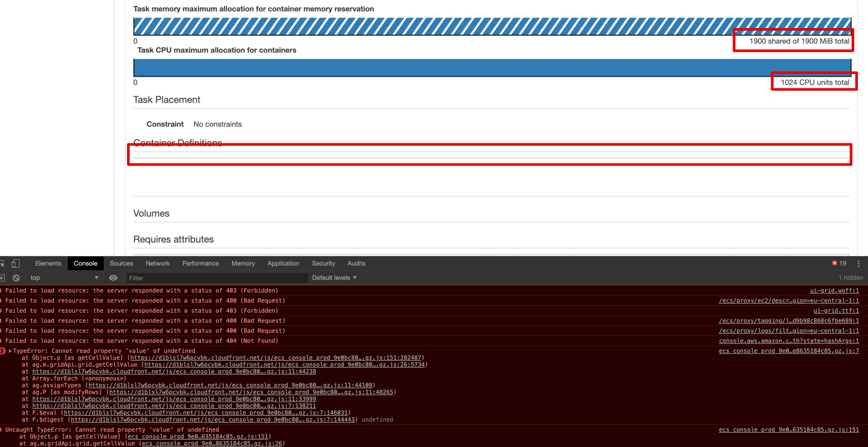Open the Performance tab
The height and width of the screenshot is (447, 868).
[201, 263]
